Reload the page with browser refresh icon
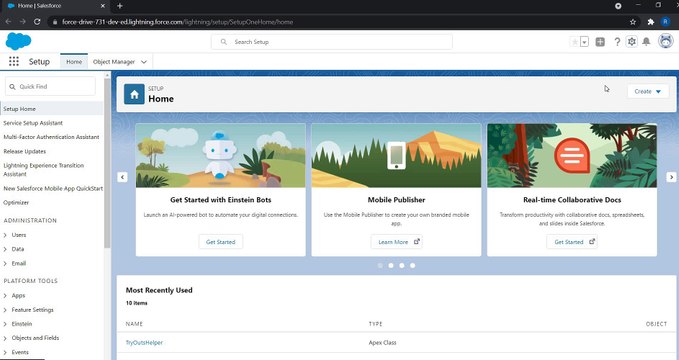679x360 pixels. (x=37, y=22)
